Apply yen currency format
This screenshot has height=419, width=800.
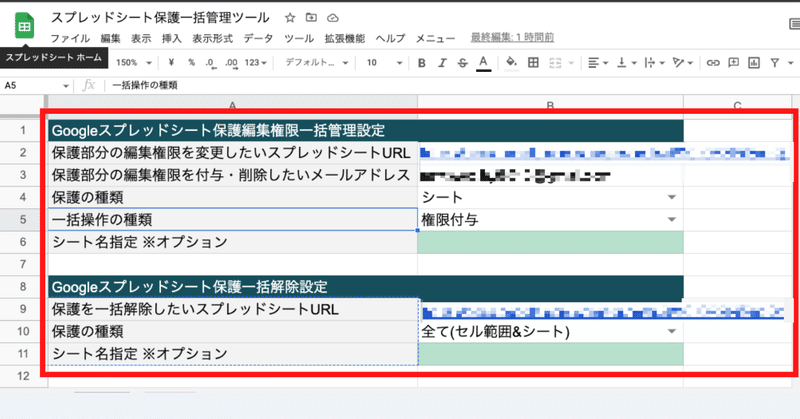[171, 62]
